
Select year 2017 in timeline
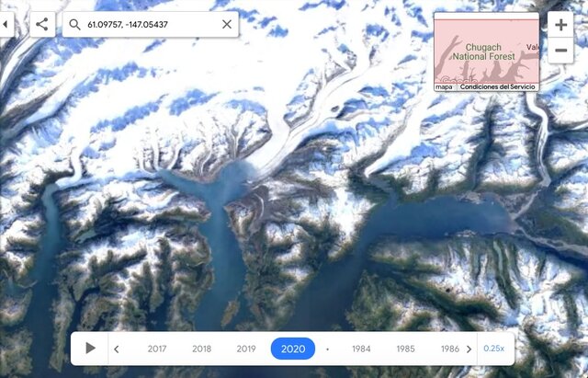pyautogui.click(x=157, y=349)
